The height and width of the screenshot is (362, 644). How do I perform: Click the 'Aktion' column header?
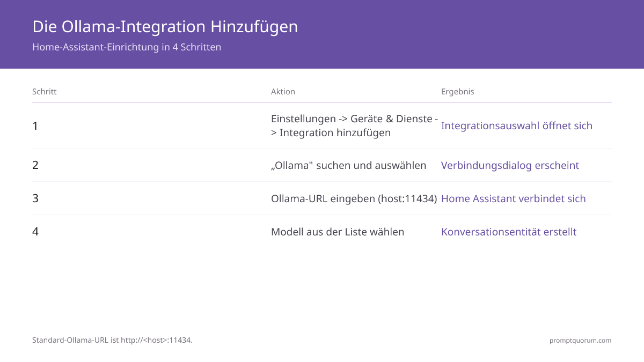coord(283,92)
